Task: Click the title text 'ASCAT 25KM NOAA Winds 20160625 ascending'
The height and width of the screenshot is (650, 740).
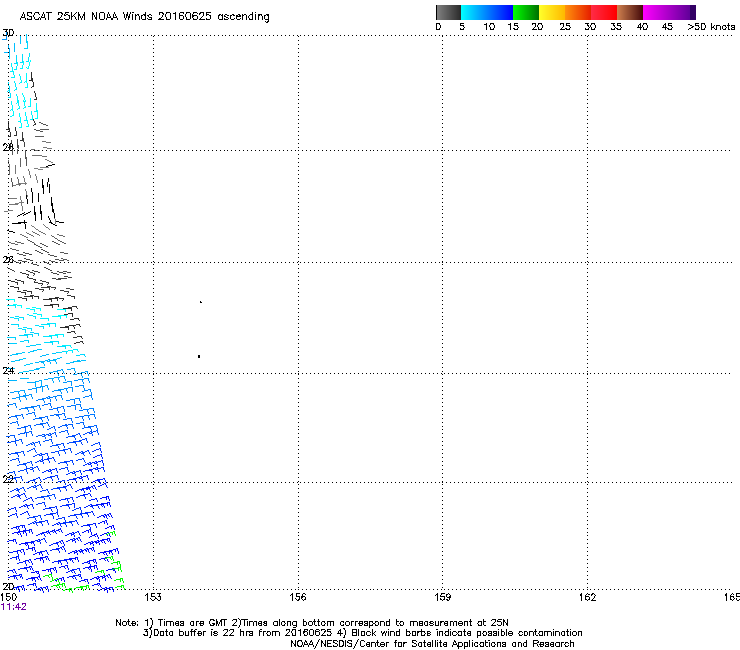Action: (x=144, y=16)
